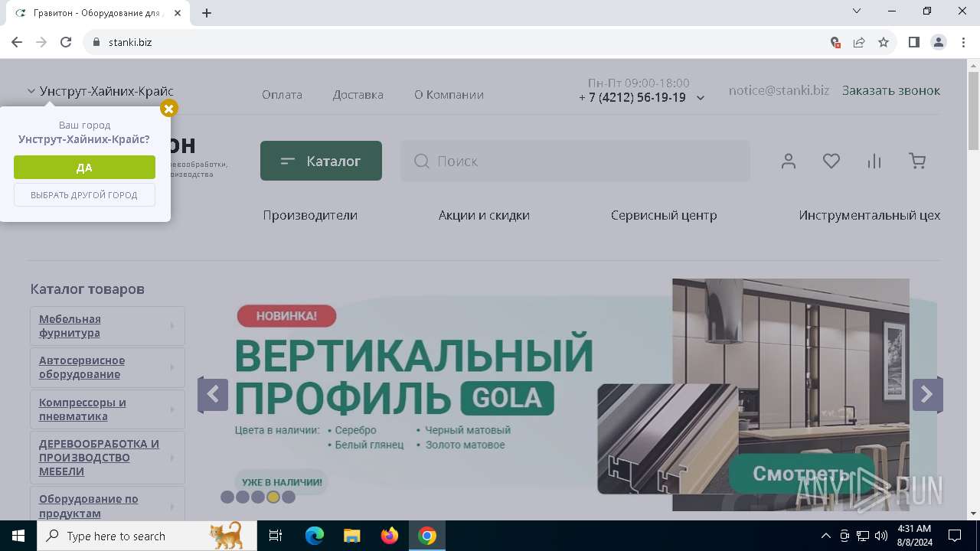
Task: Open Chrome three-dot menu
Action: pyautogui.click(x=963, y=42)
